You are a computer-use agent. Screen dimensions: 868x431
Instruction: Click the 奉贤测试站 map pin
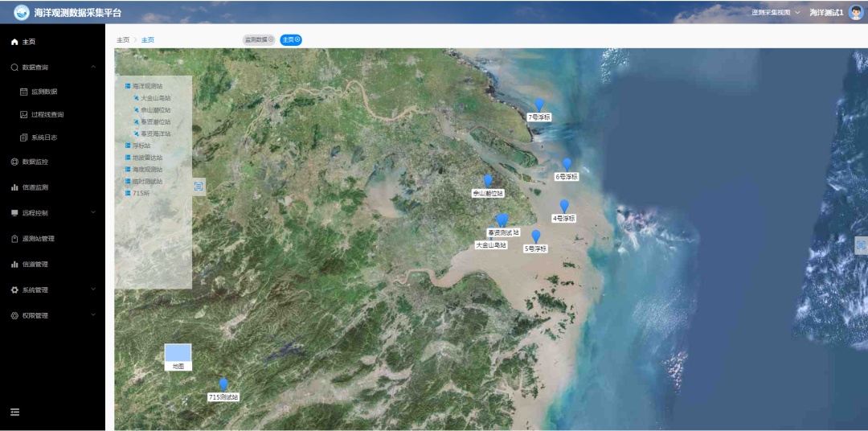click(502, 220)
